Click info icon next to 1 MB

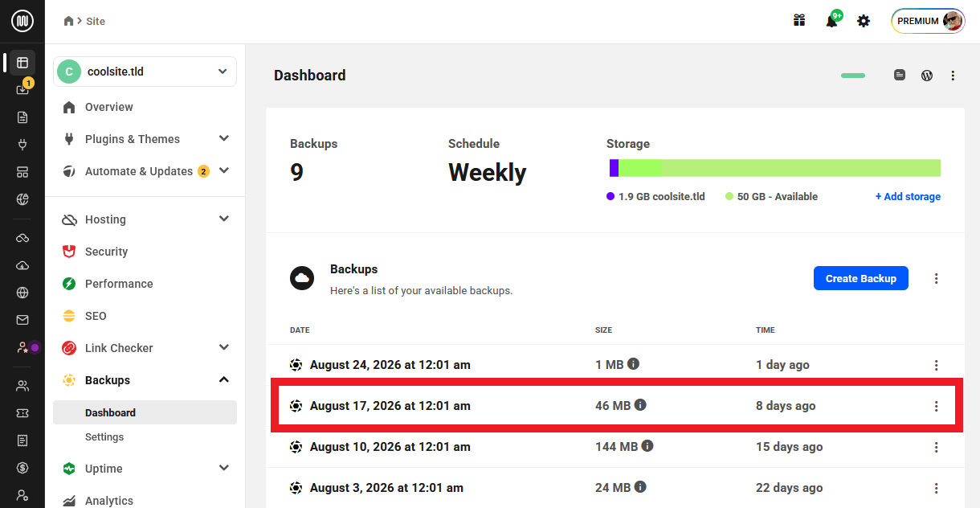coord(633,364)
